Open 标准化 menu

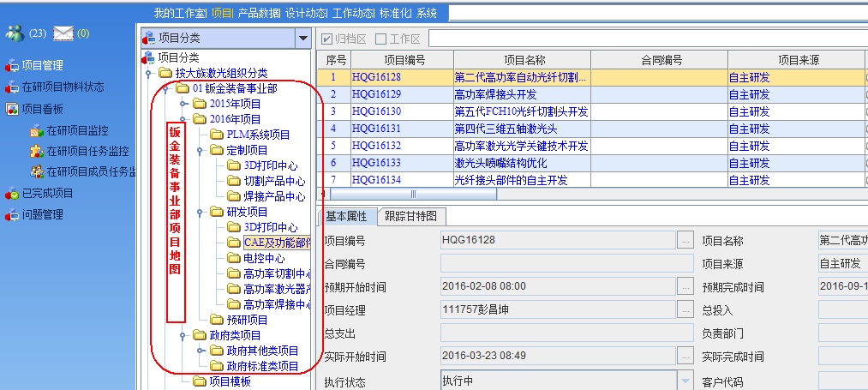tap(395, 14)
